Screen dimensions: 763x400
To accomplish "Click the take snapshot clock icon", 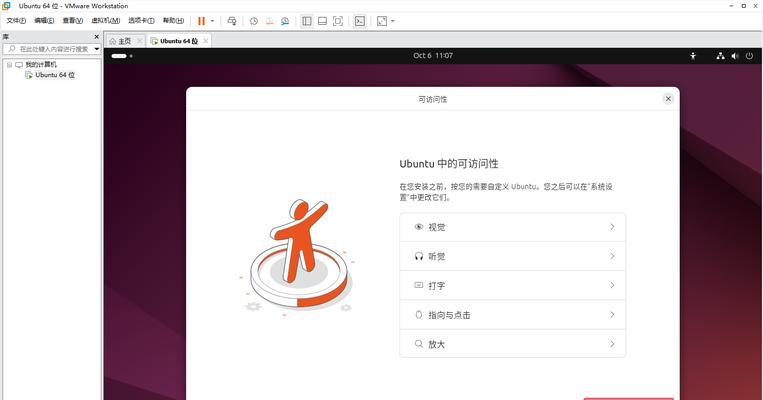I will tap(254, 21).
